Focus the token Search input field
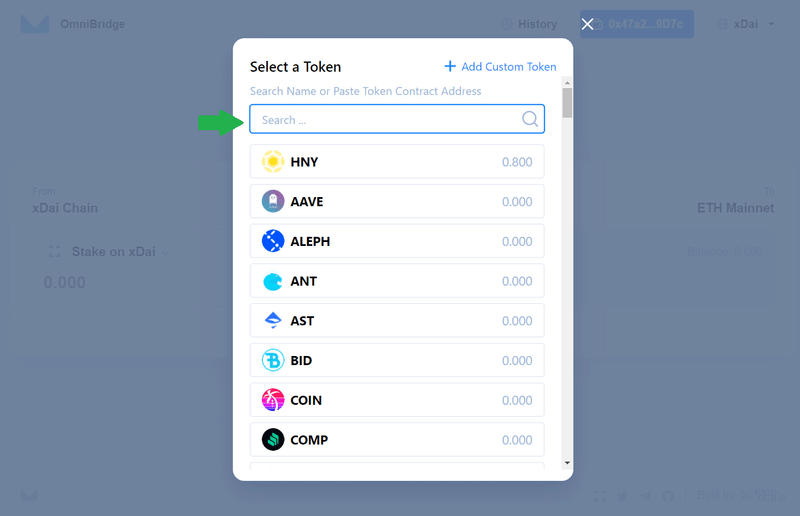The width and height of the screenshot is (800, 516). click(397, 119)
